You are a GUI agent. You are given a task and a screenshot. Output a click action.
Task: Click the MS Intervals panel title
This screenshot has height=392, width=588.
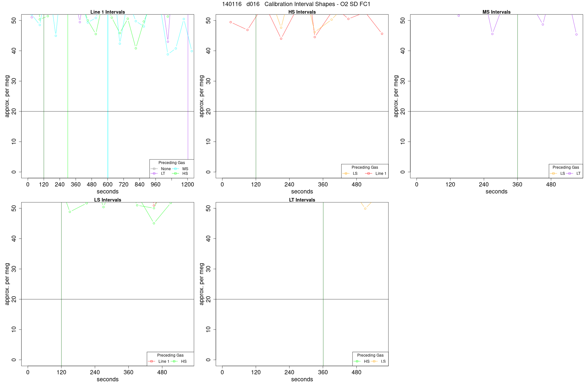click(x=496, y=12)
